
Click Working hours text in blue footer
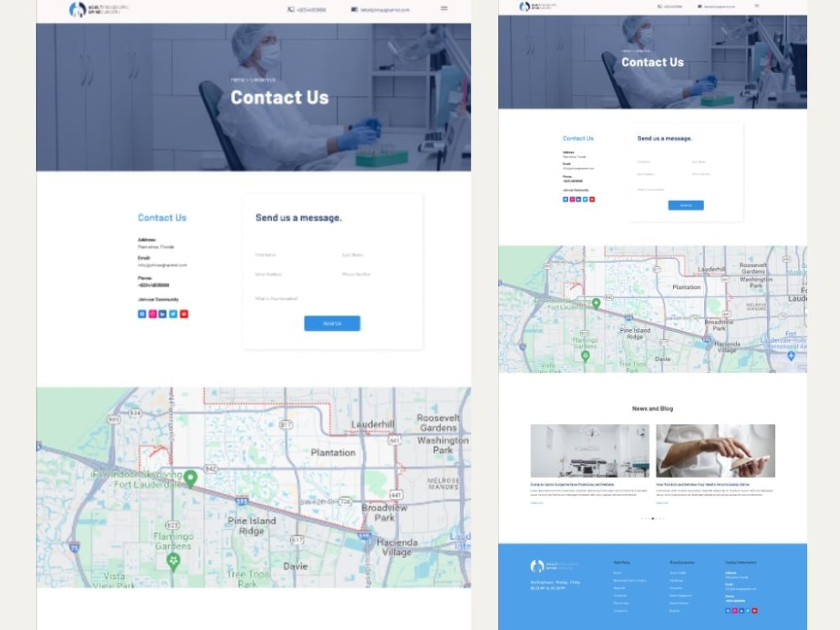coord(555,585)
